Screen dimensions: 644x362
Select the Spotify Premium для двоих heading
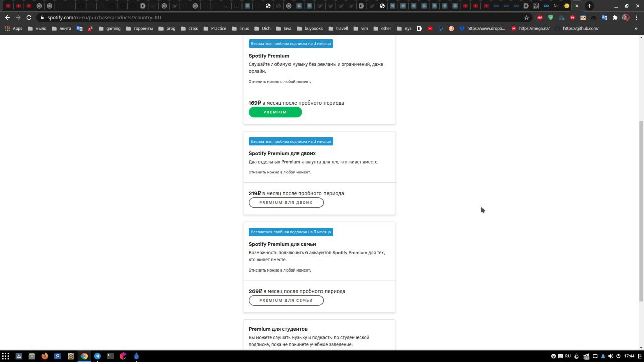coord(282,153)
